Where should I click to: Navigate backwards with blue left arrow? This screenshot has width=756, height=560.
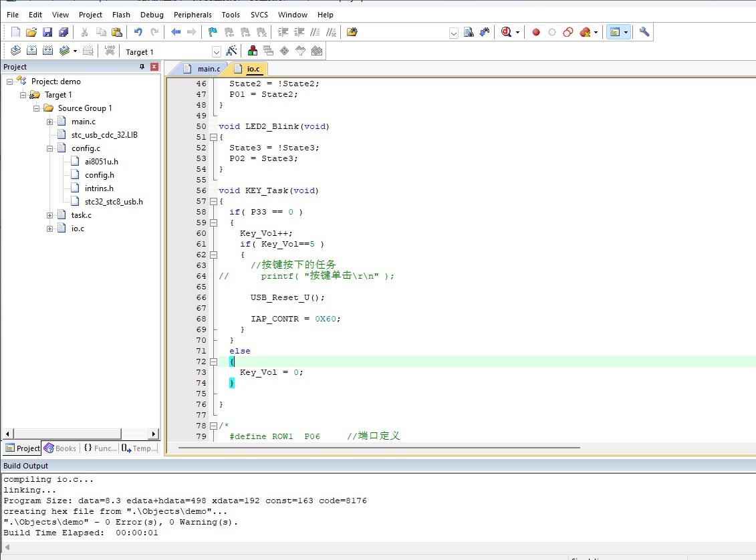coord(176,32)
